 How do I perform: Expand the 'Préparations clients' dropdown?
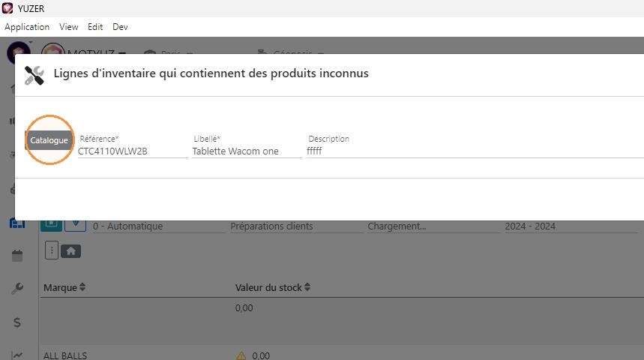pyautogui.click(x=297, y=226)
